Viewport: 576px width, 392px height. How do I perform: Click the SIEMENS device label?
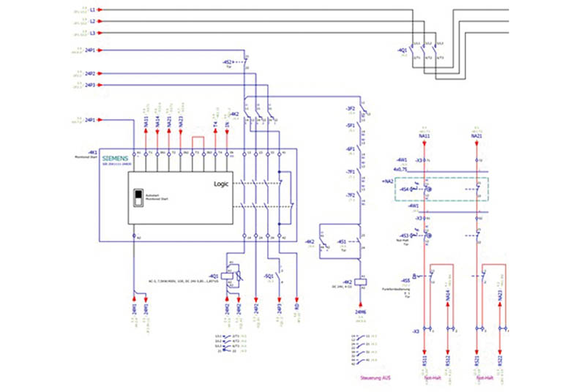point(115,158)
